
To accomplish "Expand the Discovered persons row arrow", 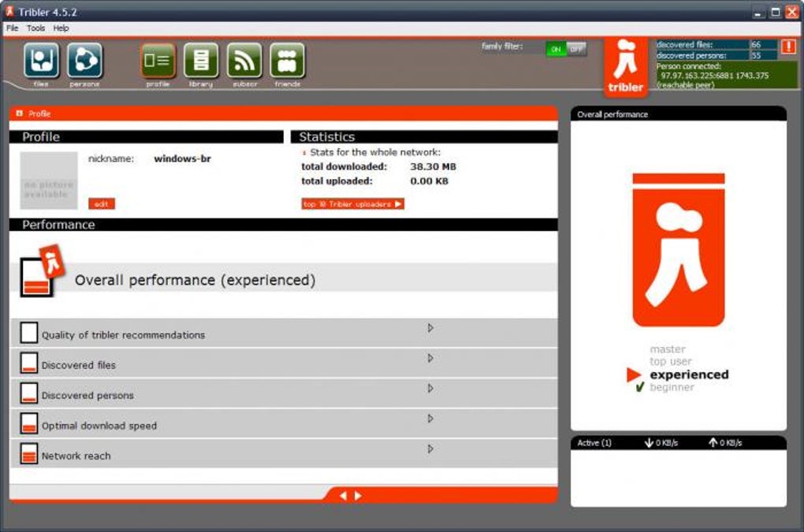I will (430, 389).
